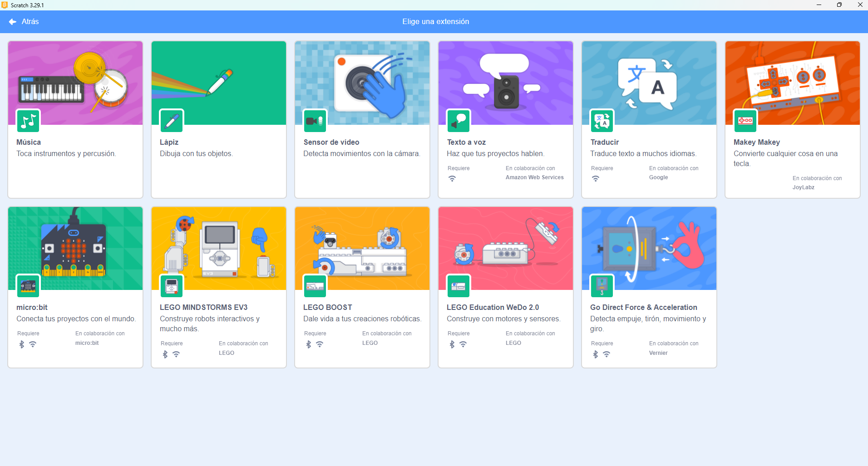Click the Wi-Fi icon under Traducir
This screenshot has height=466, width=868.
click(x=596, y=179)
